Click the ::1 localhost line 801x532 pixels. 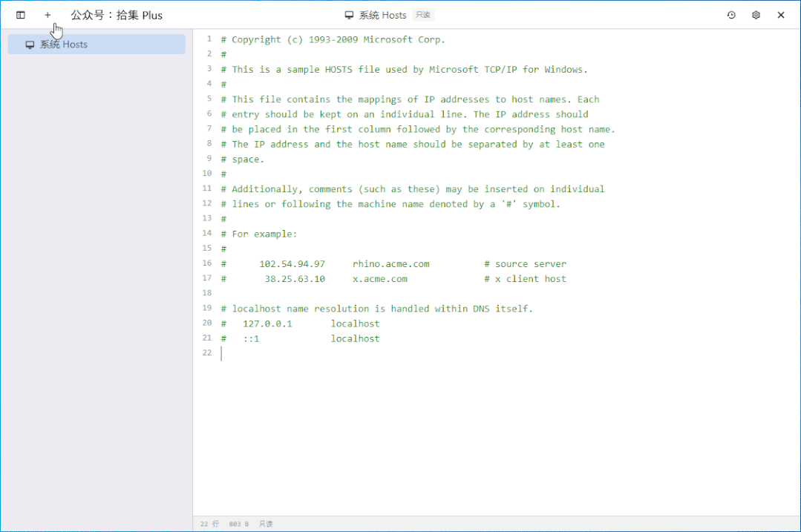[301, 338]
